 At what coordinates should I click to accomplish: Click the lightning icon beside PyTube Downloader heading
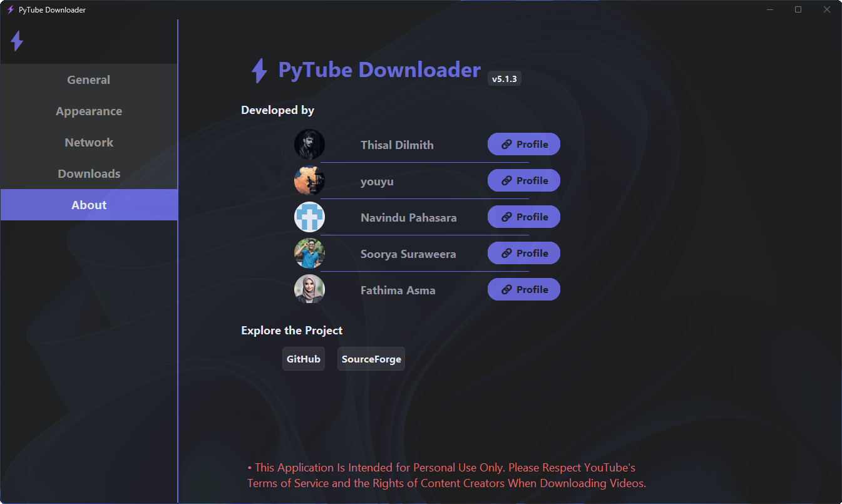pos(259,71)
